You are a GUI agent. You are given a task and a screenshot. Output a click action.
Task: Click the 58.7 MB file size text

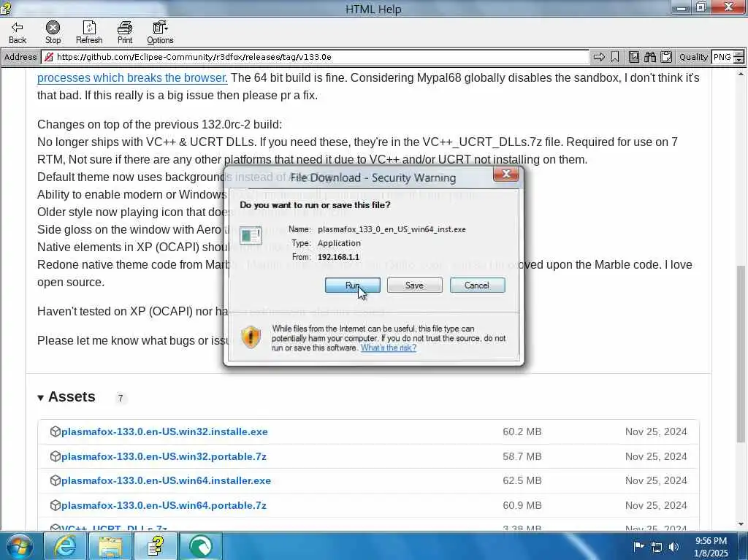click(x=522, y=456)
